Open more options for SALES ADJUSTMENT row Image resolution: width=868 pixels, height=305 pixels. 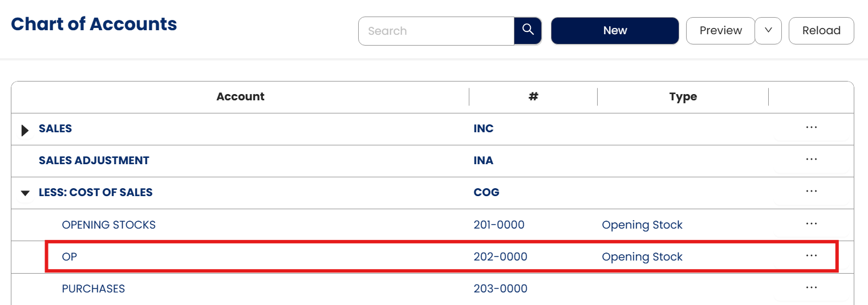(x=811, y=160)
